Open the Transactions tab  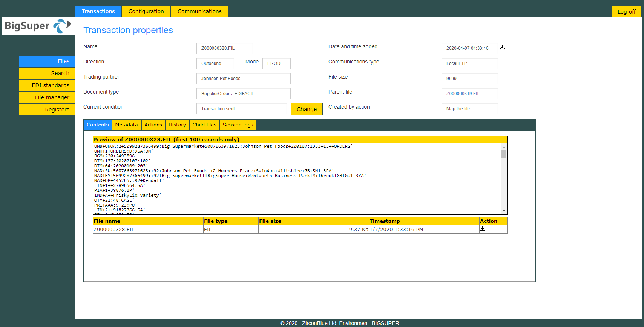(x=98, y=11)
